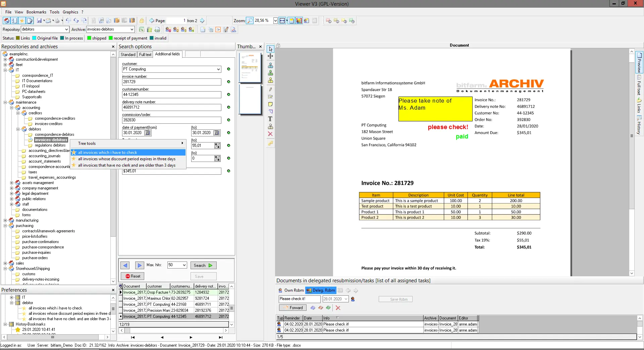Pick the blue stamp annotation tool
Screen dimensions: 644x350
[270, 65]
